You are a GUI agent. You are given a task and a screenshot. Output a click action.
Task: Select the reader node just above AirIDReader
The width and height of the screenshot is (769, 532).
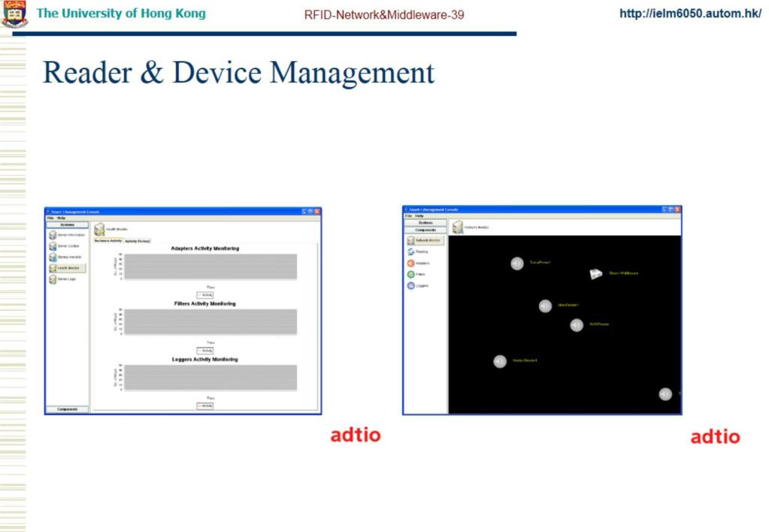(x=545, y=307)
